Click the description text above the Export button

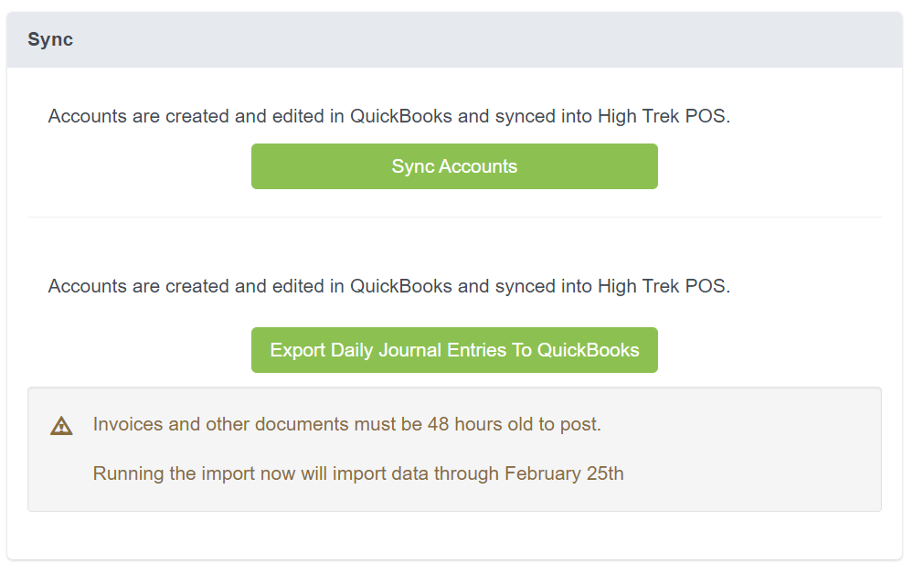click(x=389, y=286)
